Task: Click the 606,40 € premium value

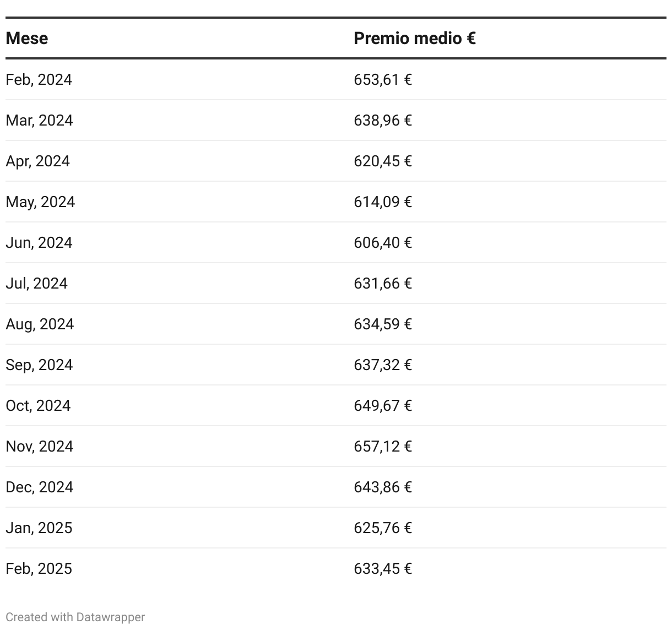Action: click(x=383, y=243)
